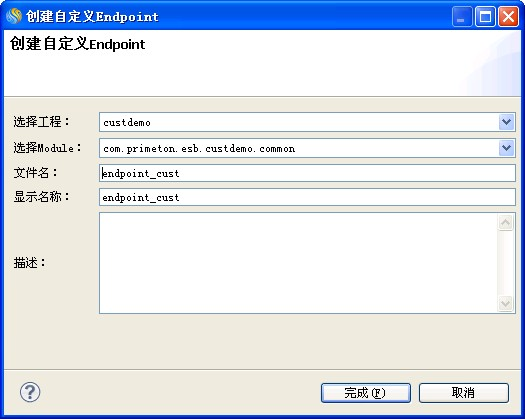Click the 选择Module label text
The height and width of the screenshot is (419, 525).
(x=47, y=148)
